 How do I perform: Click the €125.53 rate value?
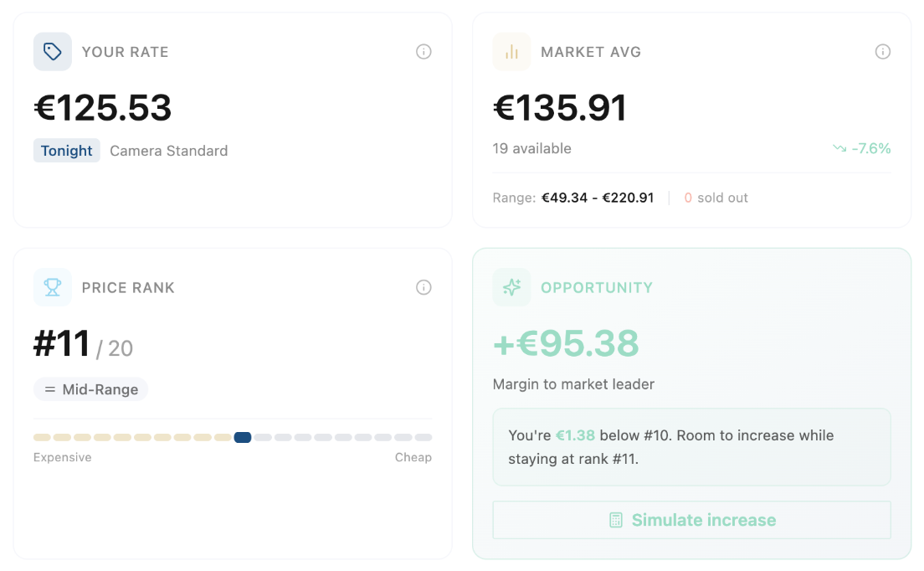point(103,108)
